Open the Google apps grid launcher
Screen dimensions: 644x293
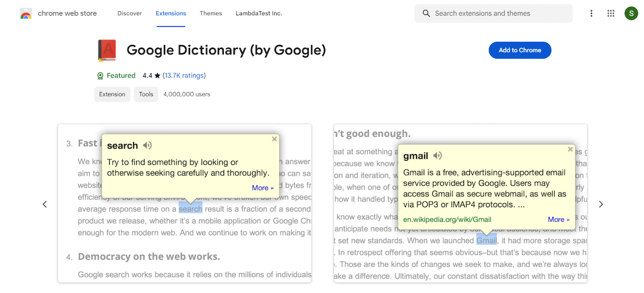[611, 13]
